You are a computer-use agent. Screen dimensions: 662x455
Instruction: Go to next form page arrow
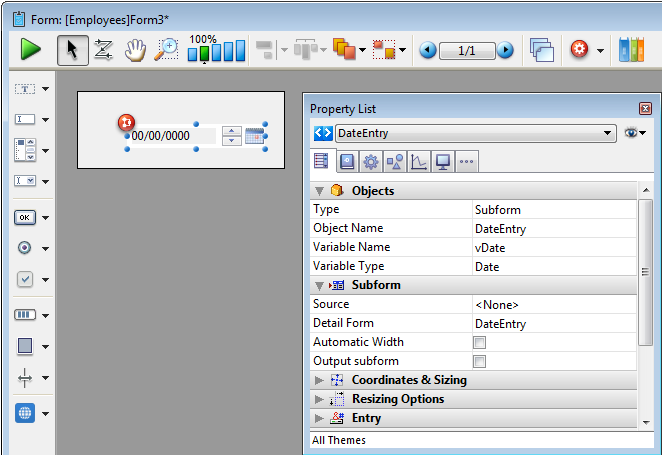[x=506, y=50]
